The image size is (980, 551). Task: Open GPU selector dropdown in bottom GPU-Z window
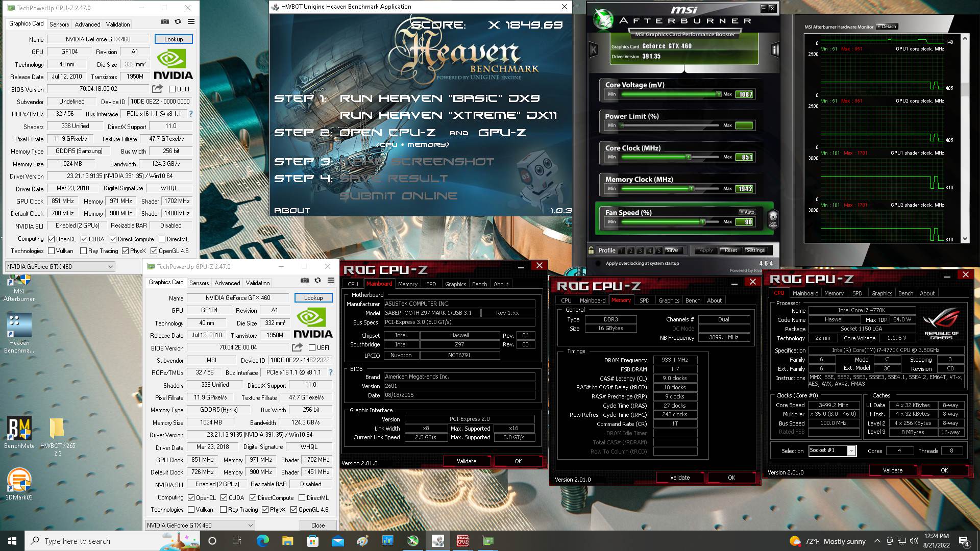pyautogui.click(x=200, y=525)
